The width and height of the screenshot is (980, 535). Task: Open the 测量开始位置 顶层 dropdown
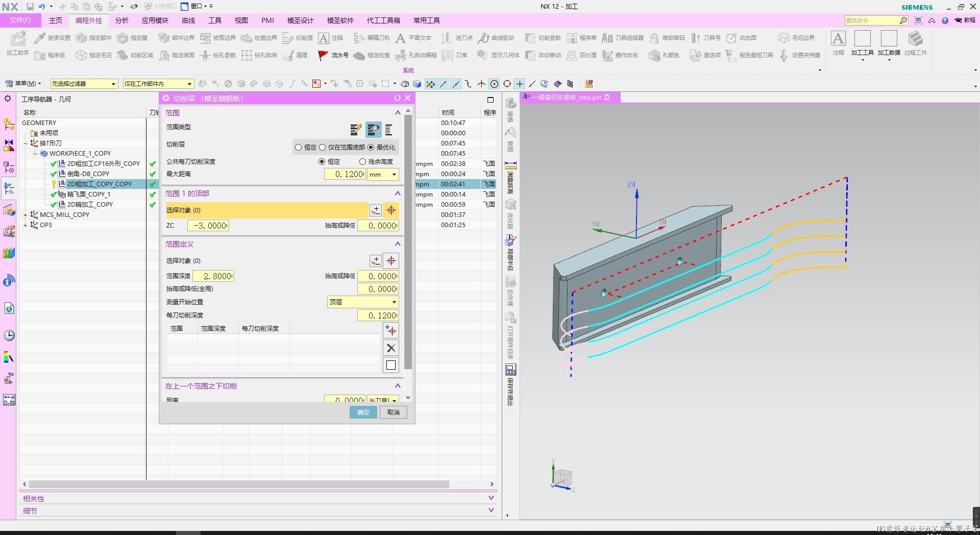click(x=363, y=302)
